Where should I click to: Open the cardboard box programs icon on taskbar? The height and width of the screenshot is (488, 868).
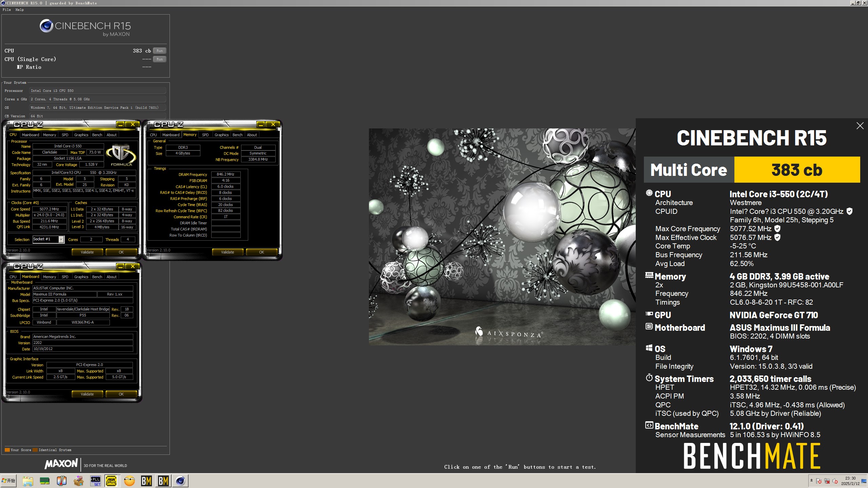coord(79,481)
